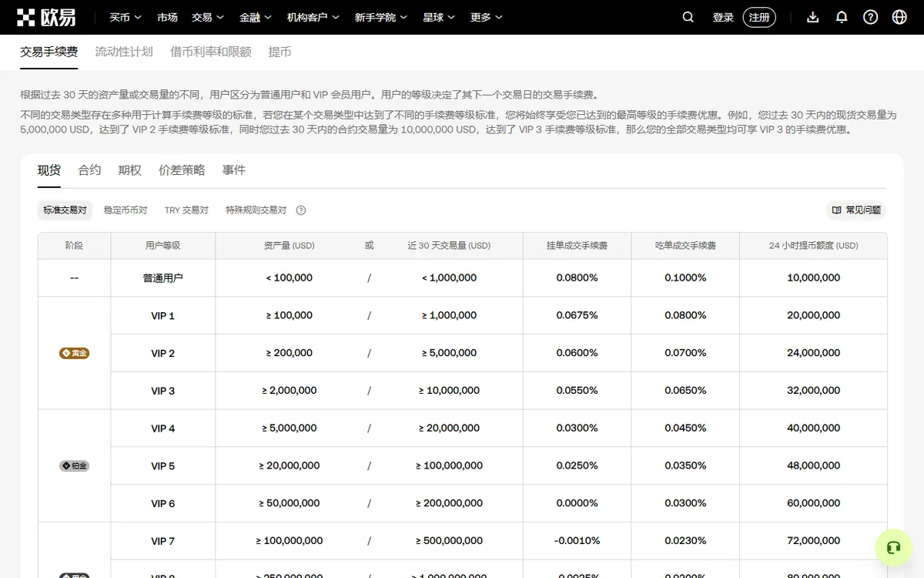924x578 pixels.
Task: Click the info icon beside 特殊规则交易对
Action: (301, 210)
